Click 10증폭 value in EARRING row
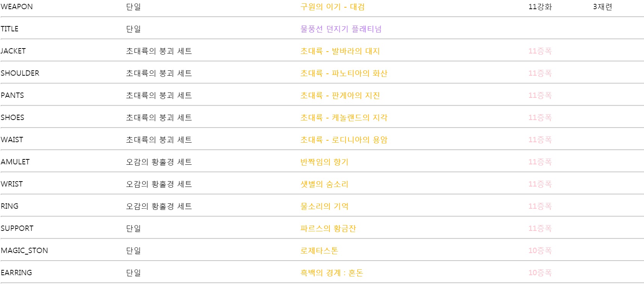The width and height of the screenshot is (644, 284). coord(540,273)
